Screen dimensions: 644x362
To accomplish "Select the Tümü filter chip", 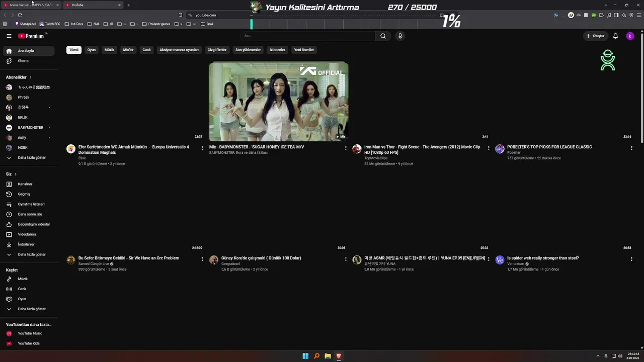I will point(74,50).
